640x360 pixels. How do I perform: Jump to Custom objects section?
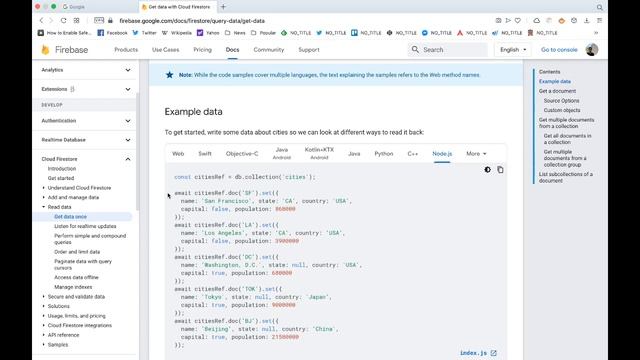562,110
